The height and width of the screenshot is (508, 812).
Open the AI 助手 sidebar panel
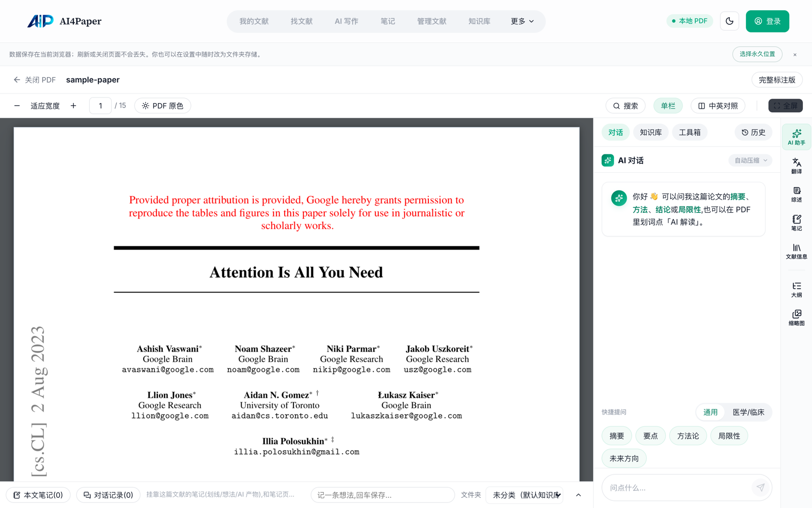(796, 137)
